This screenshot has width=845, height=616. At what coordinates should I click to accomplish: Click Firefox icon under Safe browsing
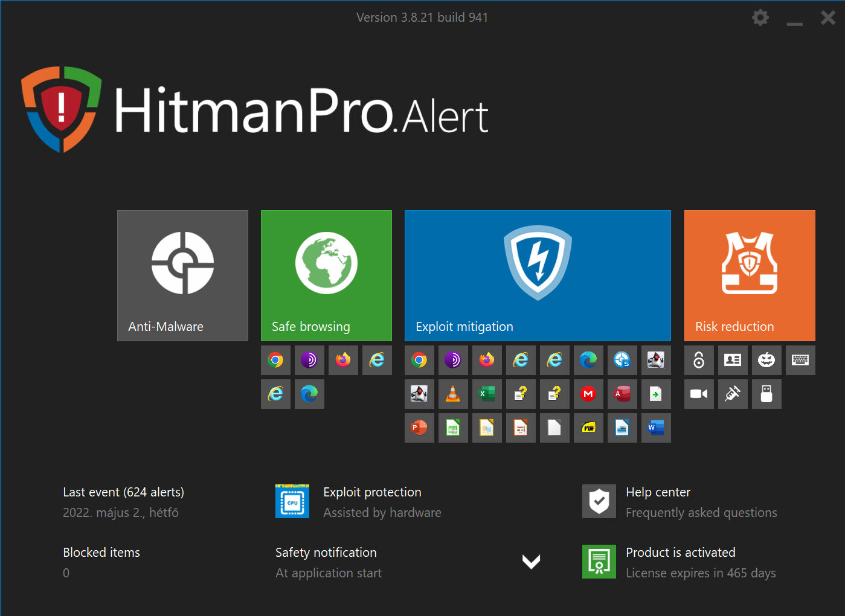pyautogui.click(x=343, y=360)
